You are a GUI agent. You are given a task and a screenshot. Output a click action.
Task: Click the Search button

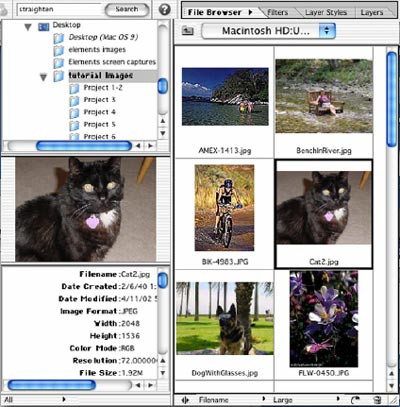click(127, 10)
